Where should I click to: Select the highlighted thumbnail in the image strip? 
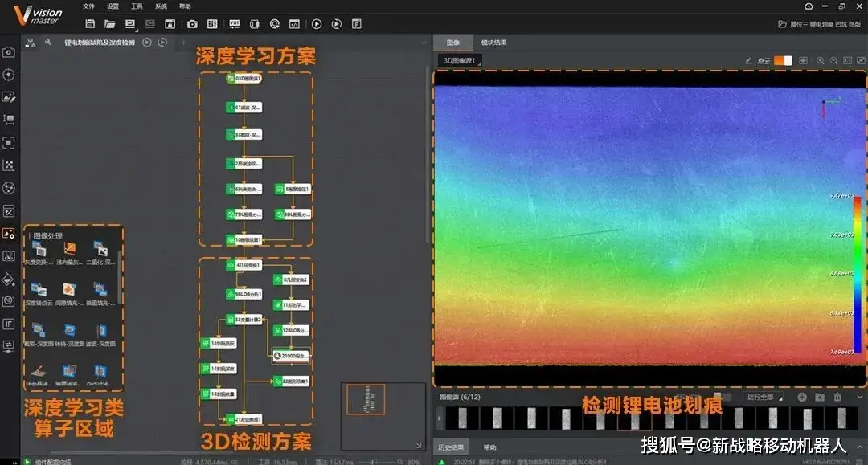635,418
